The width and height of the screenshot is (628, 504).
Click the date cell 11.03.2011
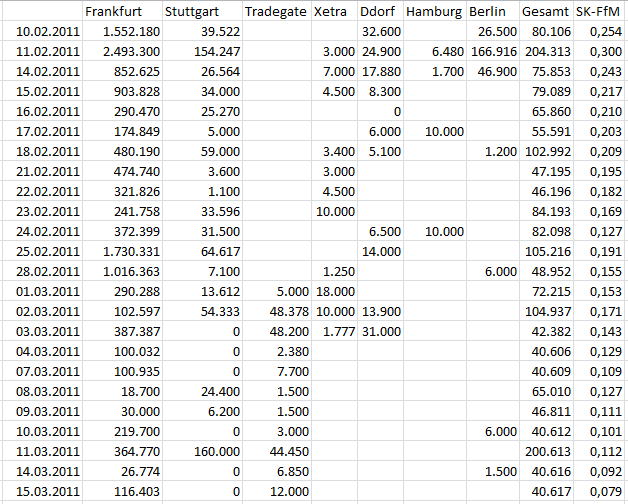pos(42,452)
